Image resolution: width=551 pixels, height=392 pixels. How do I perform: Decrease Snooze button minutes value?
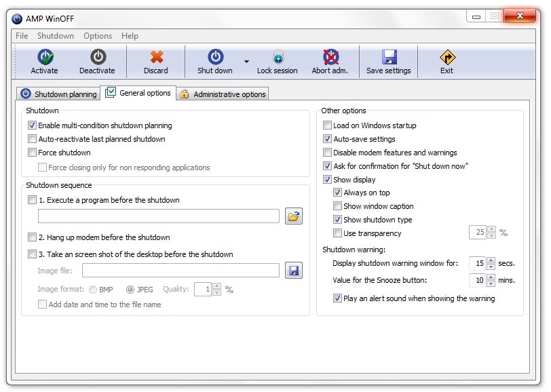[491, 283]
